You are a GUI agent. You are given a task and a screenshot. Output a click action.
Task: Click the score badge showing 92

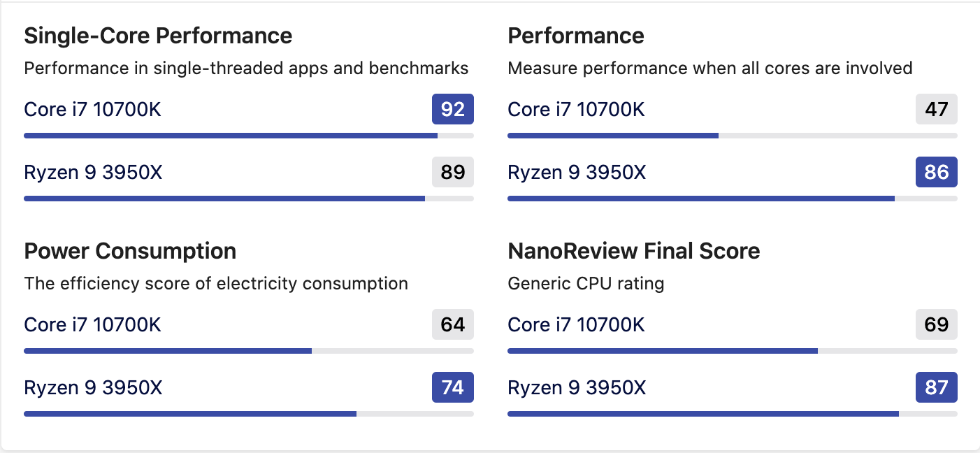[452, 109]
